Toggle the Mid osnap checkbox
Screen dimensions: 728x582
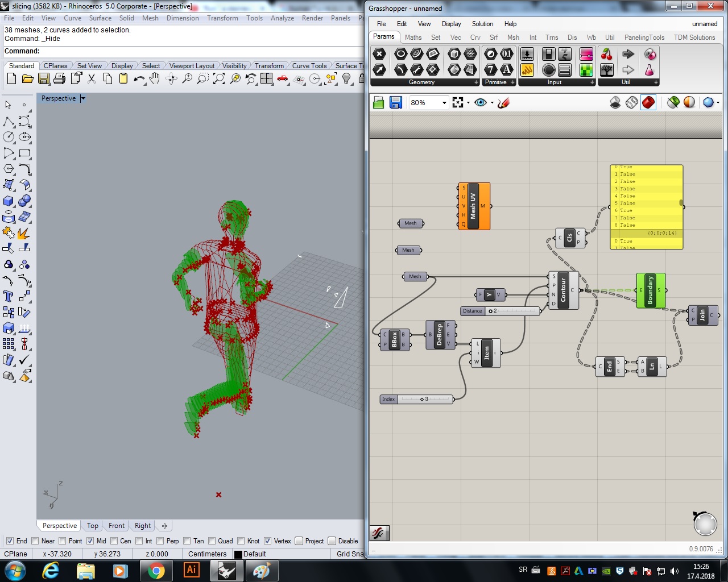click(x=90, y=541)
